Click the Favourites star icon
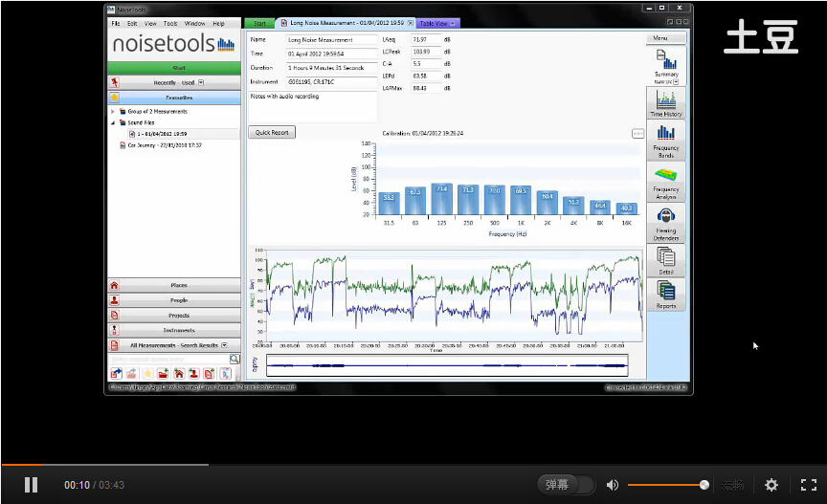The image size is (827, 504). [x=115, y=98]
